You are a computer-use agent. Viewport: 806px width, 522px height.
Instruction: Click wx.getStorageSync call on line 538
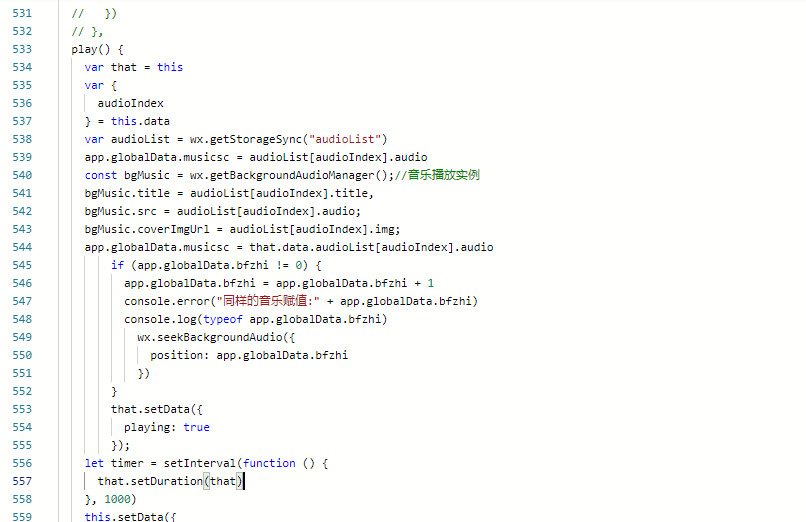click(288, 139)
